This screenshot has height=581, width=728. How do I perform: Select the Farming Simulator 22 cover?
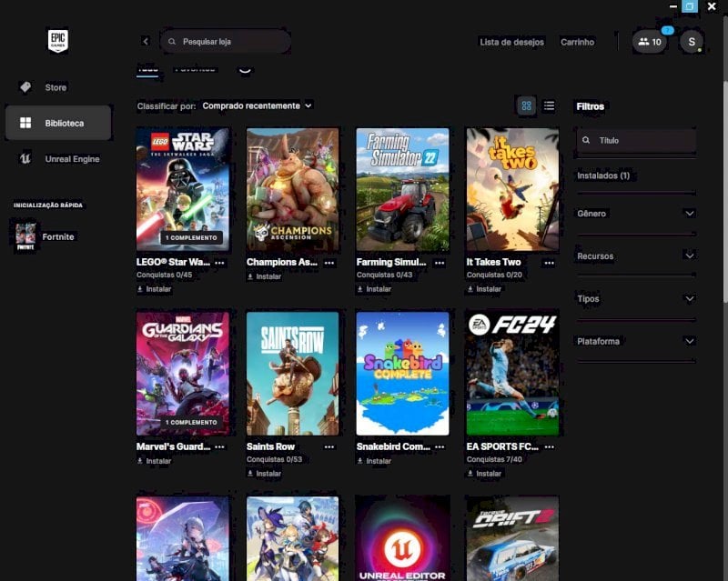[402, 189]
